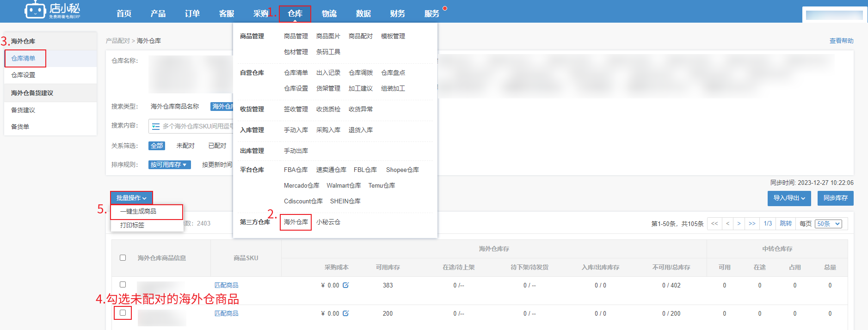868x330 pixels.
Task: Click edit cost icon in first product row
Action: click(345, 285)
